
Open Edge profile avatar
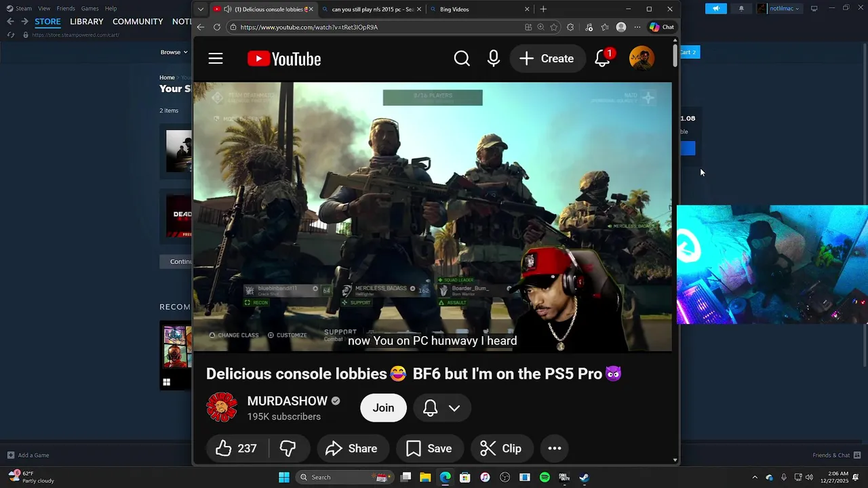621,27
